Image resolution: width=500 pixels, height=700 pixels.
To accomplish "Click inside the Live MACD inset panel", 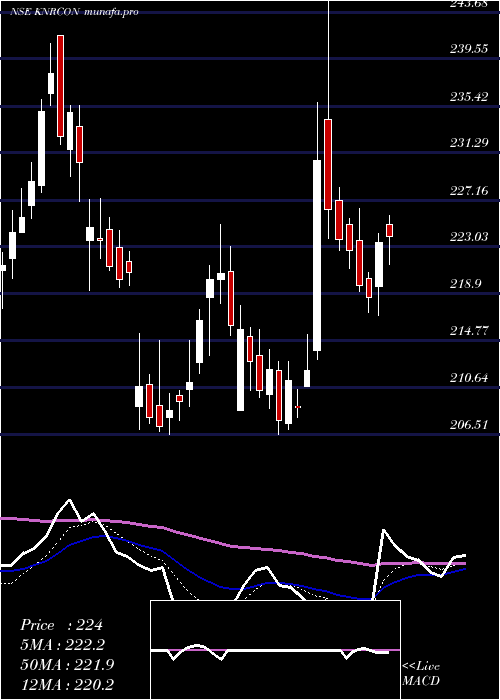I will pos(275,650).
